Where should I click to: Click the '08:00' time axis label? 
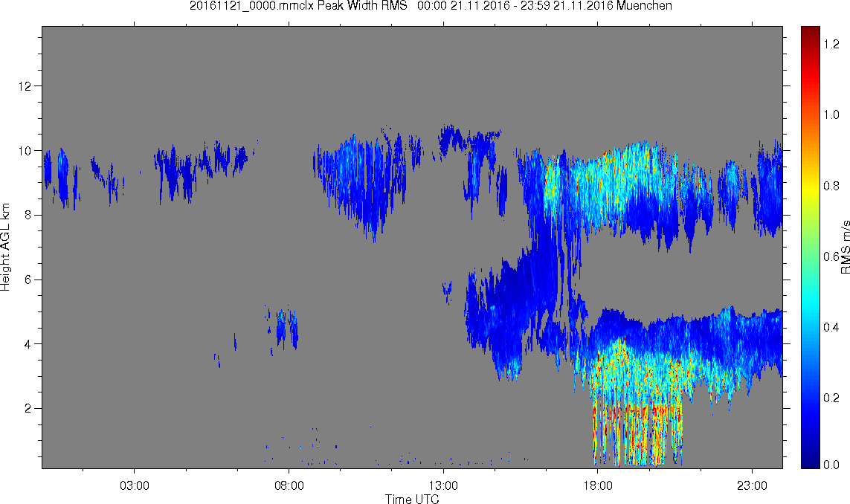[289, 485]
